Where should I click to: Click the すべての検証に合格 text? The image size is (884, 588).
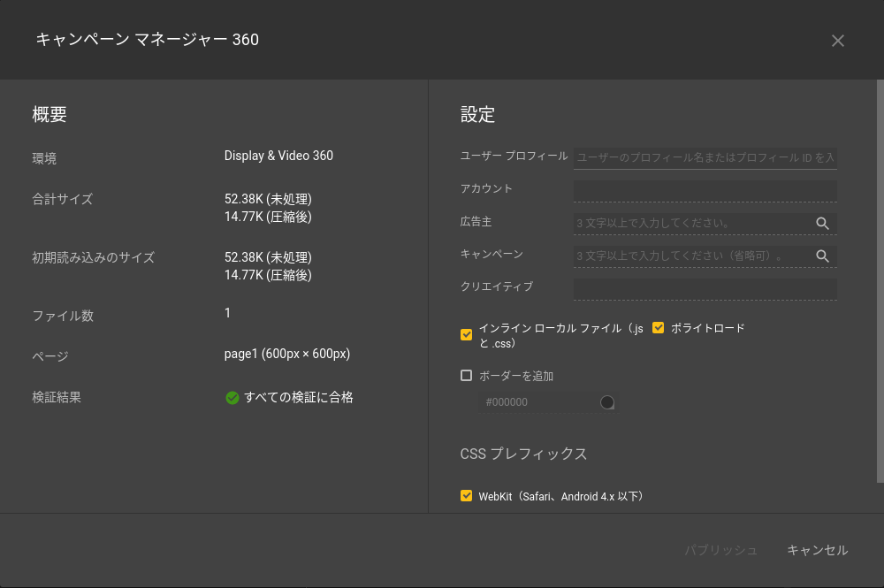point(299,397)
